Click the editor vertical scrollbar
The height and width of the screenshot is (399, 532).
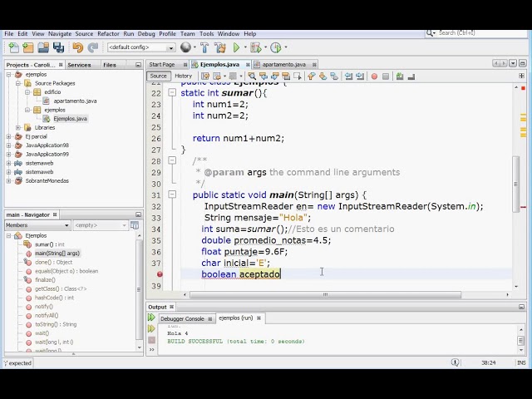point(515,185)
